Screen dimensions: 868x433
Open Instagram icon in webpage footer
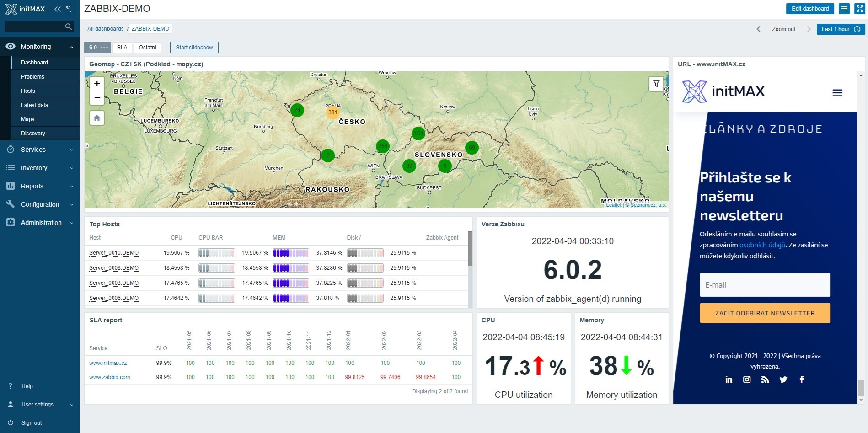(x=747, y=380)
